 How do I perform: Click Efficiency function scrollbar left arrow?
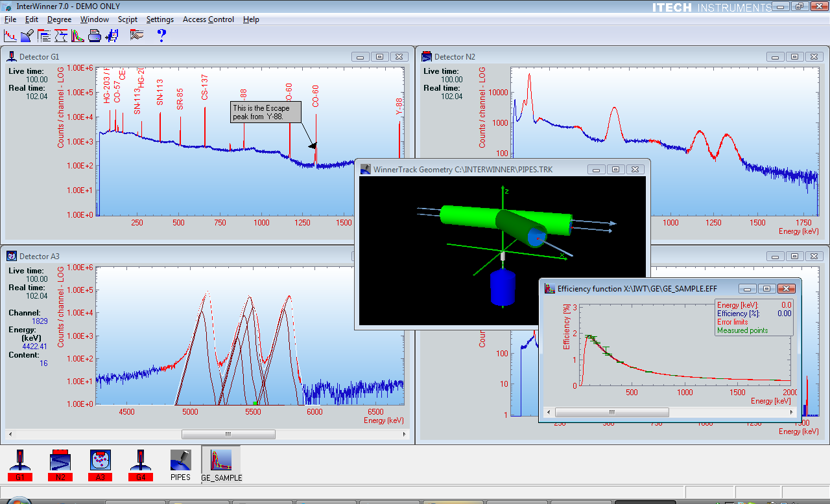coord(549,412)
